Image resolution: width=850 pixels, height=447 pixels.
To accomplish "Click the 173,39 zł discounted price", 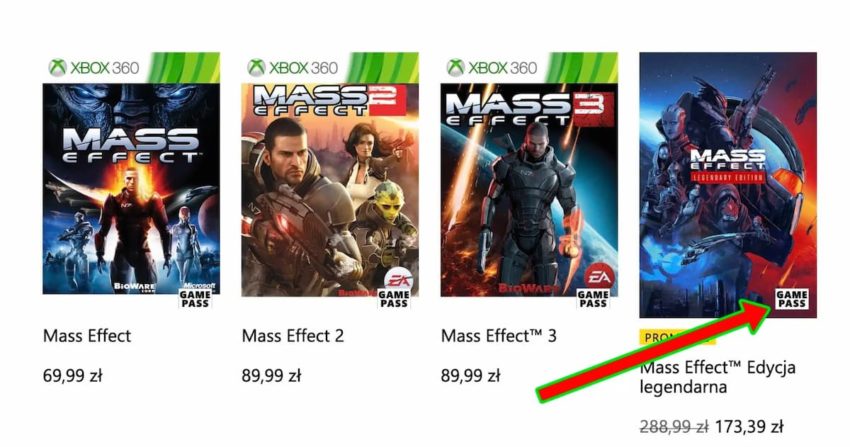I will (x=749, y=427).
